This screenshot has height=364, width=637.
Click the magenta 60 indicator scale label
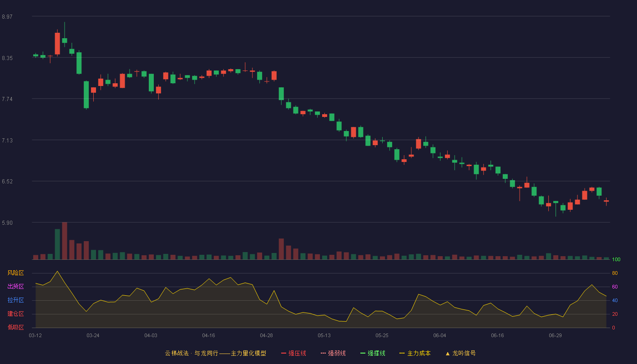point(615,287)
